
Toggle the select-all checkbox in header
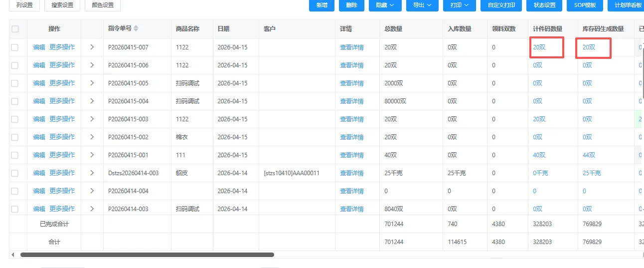click(x=15, y=29)
